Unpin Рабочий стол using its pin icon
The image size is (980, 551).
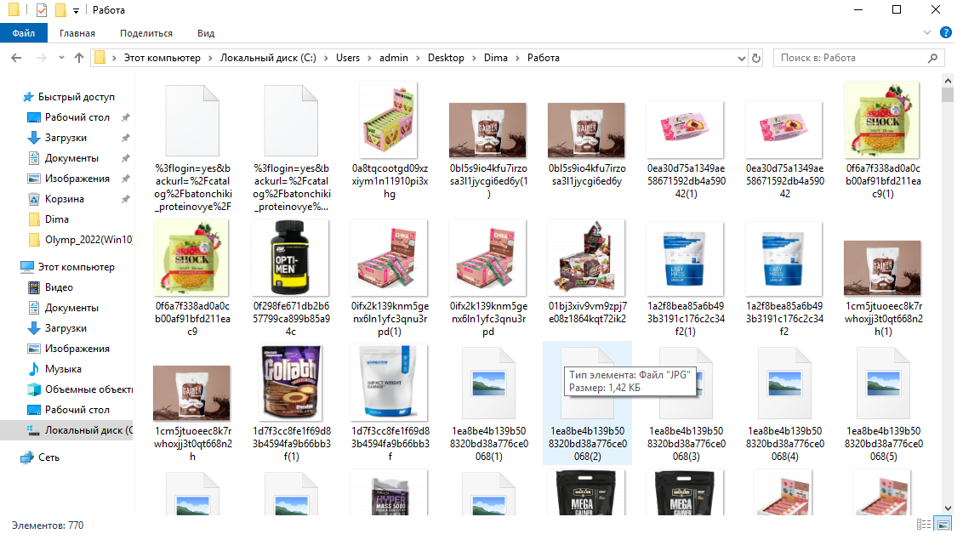(x=126, y=117)
